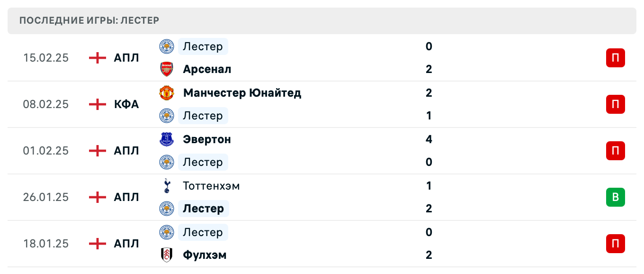644x274 pixels.
Task: Click the red П badge for the Arsenal match
Action: tap(615, 58)
